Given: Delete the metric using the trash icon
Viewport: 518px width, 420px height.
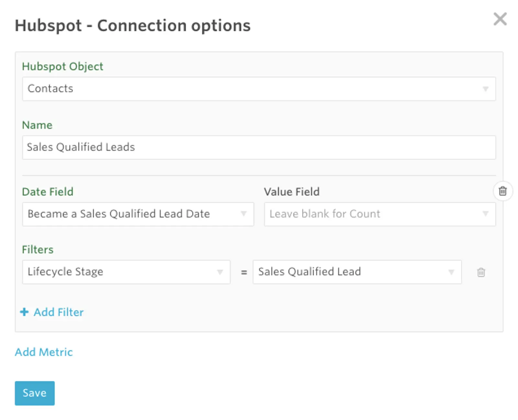Looking at the screenshot, I should [x=502, y=191].
